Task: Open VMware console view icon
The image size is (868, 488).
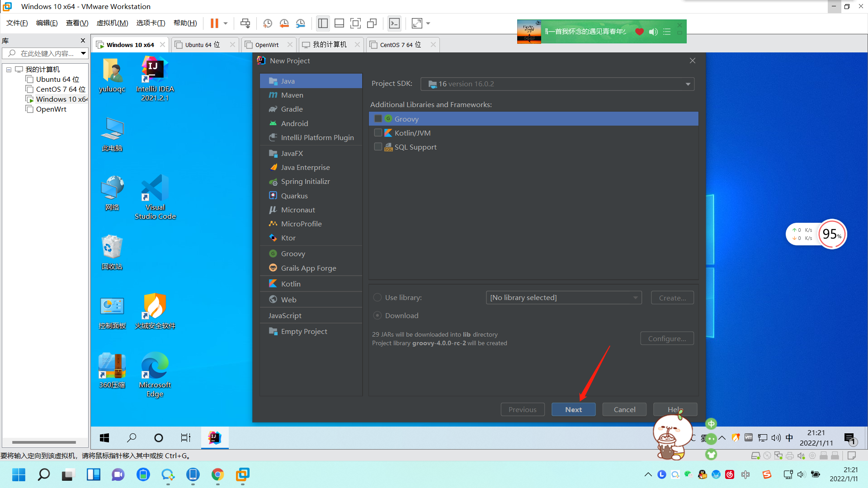Action: [x=395, y=23]
